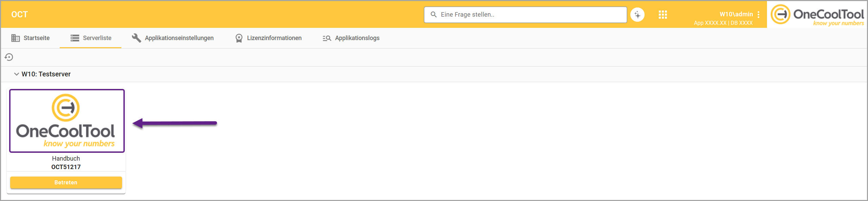Screen dimensions: 868x201
Task: Open the three-dot user menu
Action: coord(758,15)
